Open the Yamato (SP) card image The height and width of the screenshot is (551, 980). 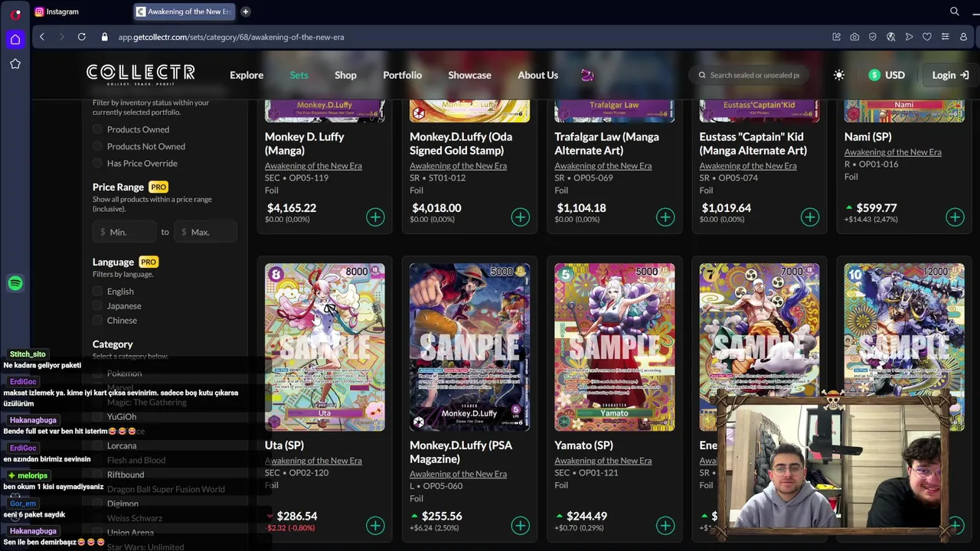pyautogui.click(x=614, y=347)
